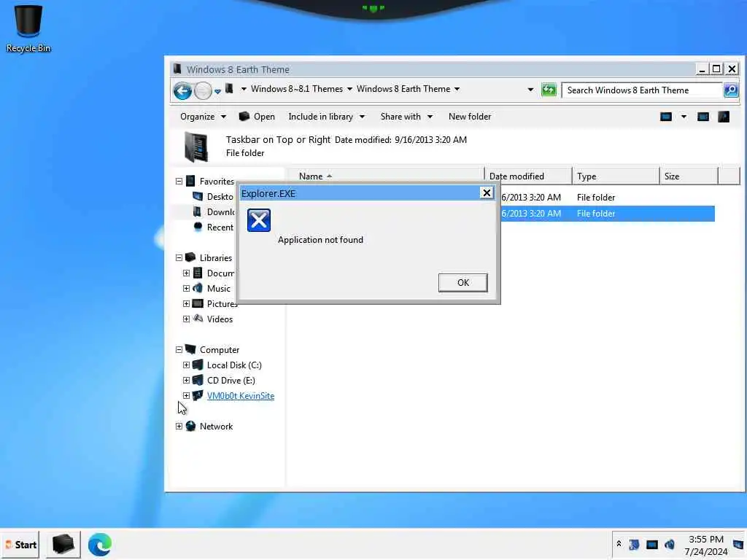This screenshot has width=747, height=560.
Task: Collapse the Favorites tree section
Action: pos(179,181)
